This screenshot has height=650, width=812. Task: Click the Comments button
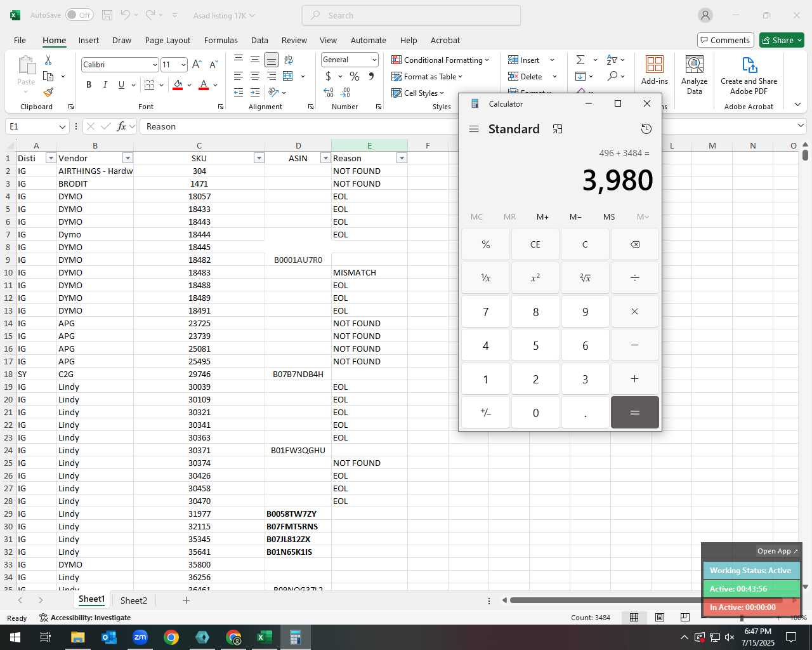tap(725, 40)
